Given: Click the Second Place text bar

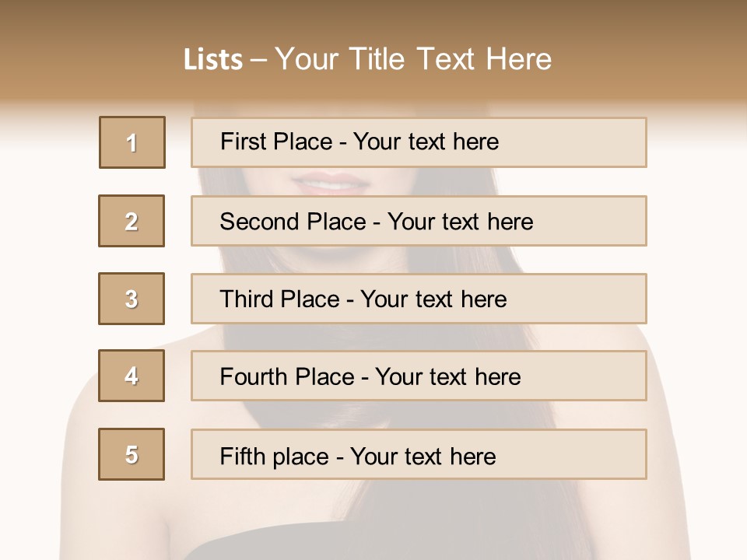Looking at the screenshot, I should 419,221.
